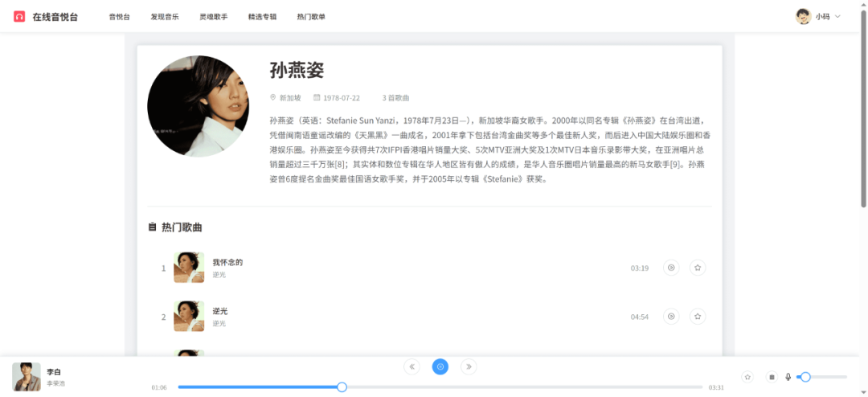
Task: Play the song 逆光 in row 2
Action: point(671,317)
